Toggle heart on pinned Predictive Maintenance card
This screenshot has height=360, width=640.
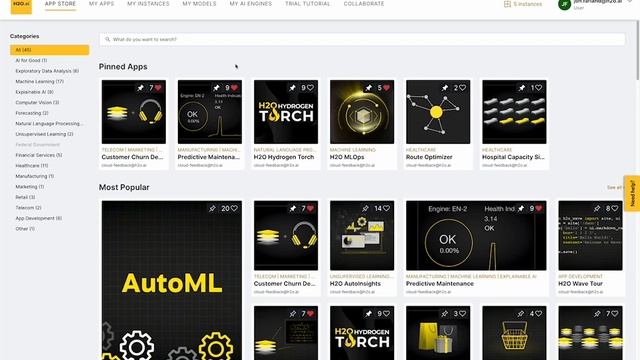[234, 88]
